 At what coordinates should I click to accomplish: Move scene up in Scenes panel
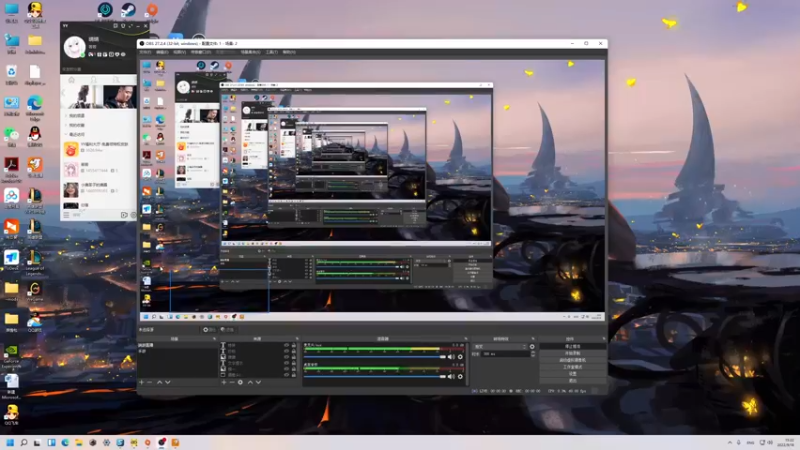[x=159, y=382]
